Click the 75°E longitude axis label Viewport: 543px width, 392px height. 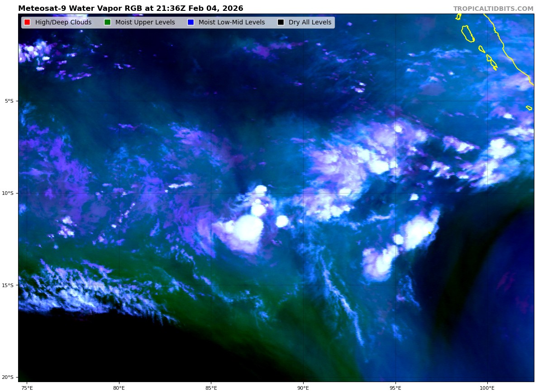27,387
